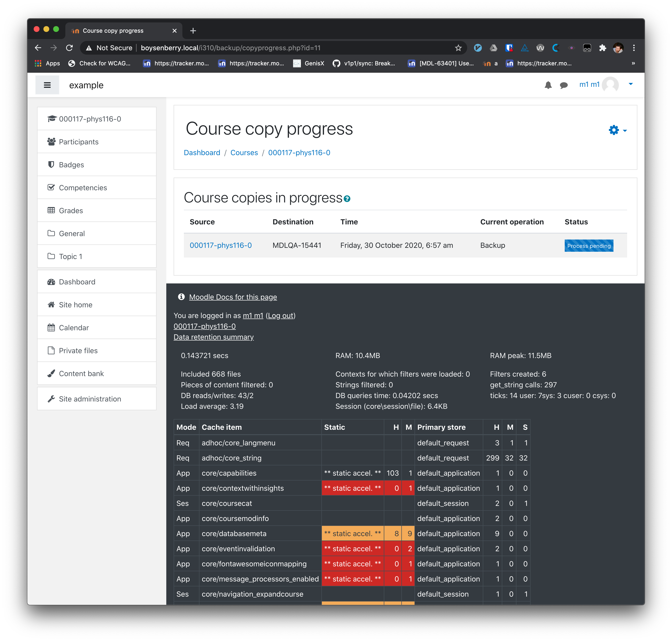
Task: Click the core/databasemeta cache item row
Action: click(352, 534)
